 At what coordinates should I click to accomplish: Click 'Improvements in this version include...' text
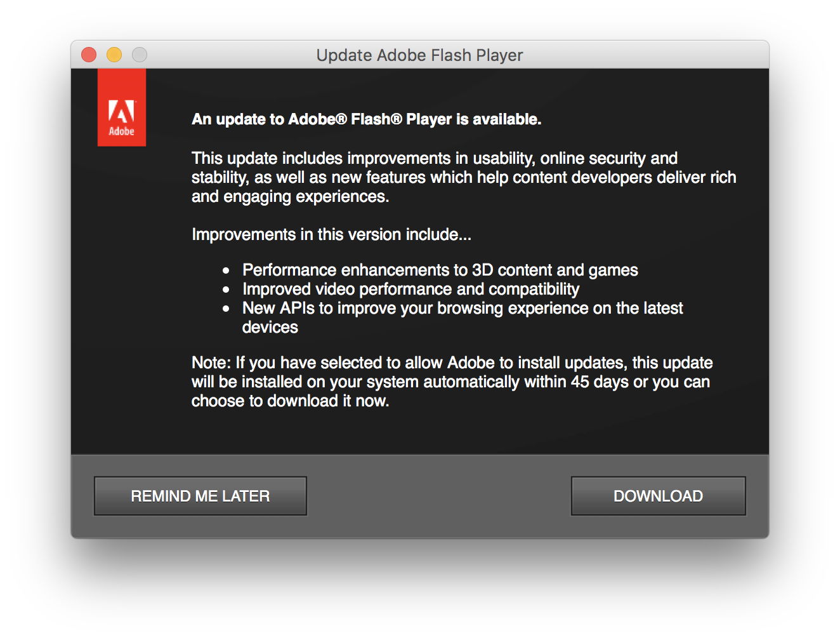[331, 234]
